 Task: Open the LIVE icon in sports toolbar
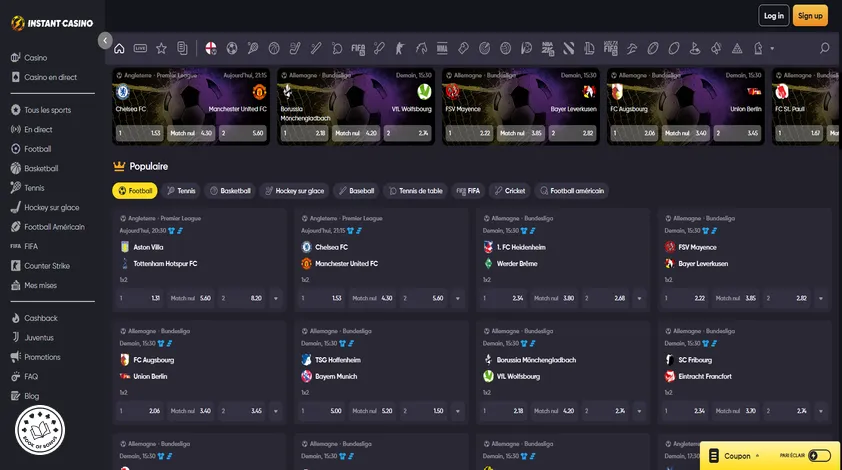(x=140, y=48)
